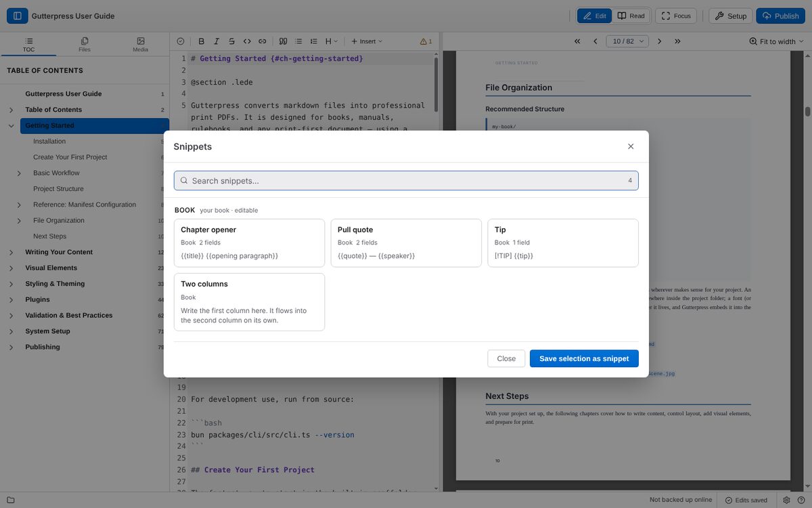Switch to Edit mode

click(x=595, y=16)
